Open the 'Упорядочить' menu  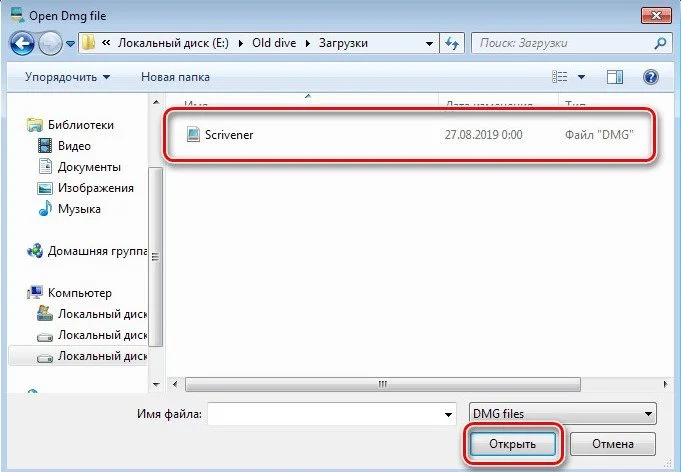[x=67, y=77]
